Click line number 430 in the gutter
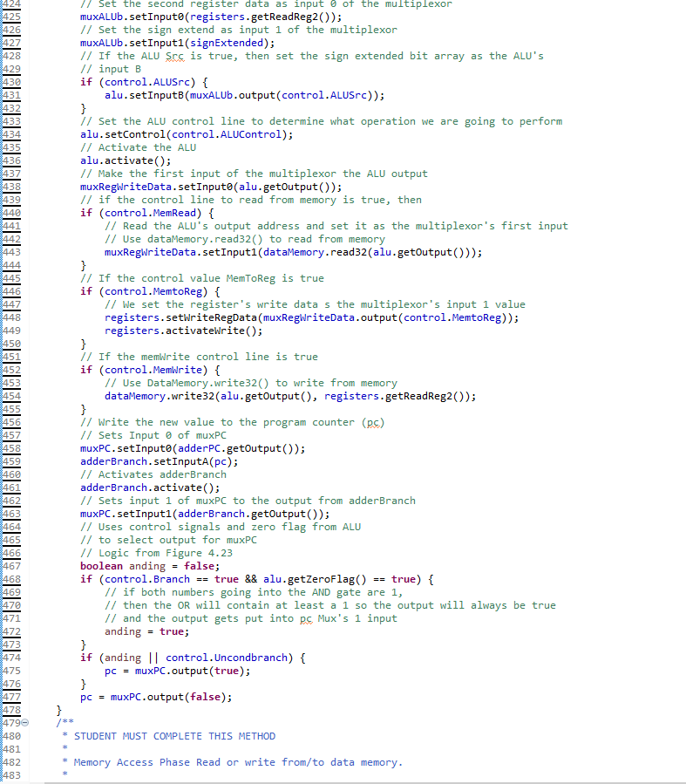Screen dimensions: 686x784 (x=11, y=82)
